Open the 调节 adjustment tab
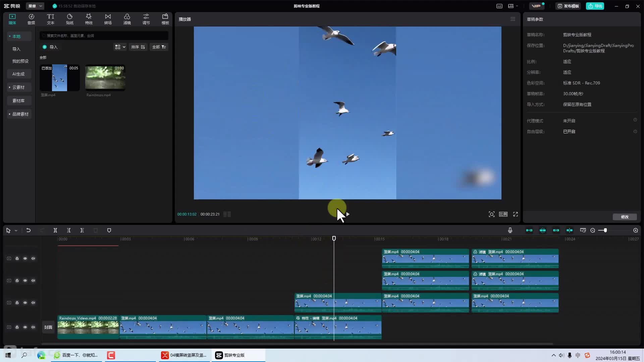 [146, 19]
